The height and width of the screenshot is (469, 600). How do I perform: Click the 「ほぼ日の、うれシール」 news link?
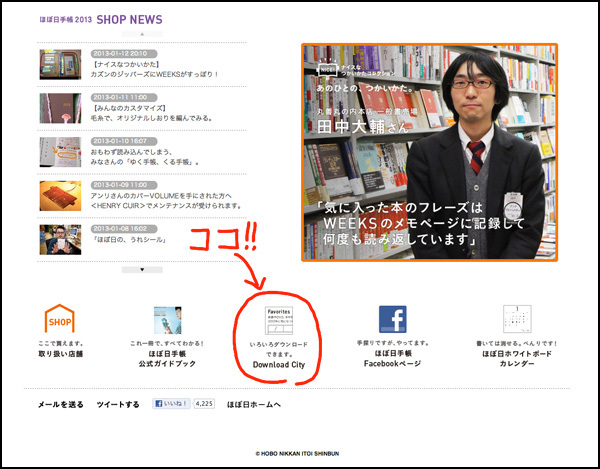click(130, 241)
